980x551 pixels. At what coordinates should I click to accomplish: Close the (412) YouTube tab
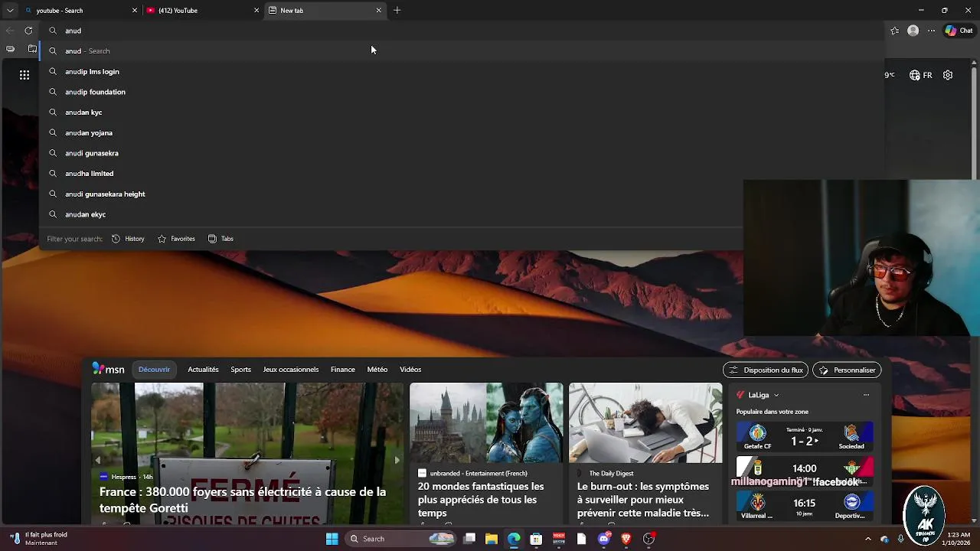tap(256, 11)
